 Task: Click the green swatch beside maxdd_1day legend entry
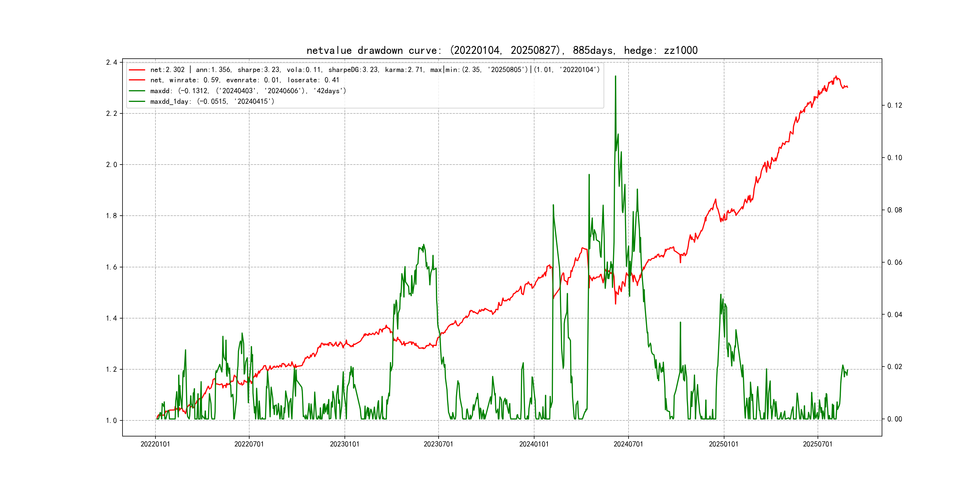(x=137, y=102)
